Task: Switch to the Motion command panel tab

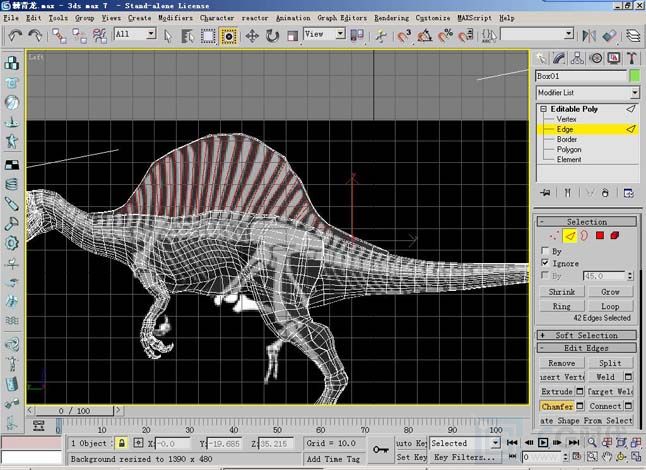Action: coord(596,58)
